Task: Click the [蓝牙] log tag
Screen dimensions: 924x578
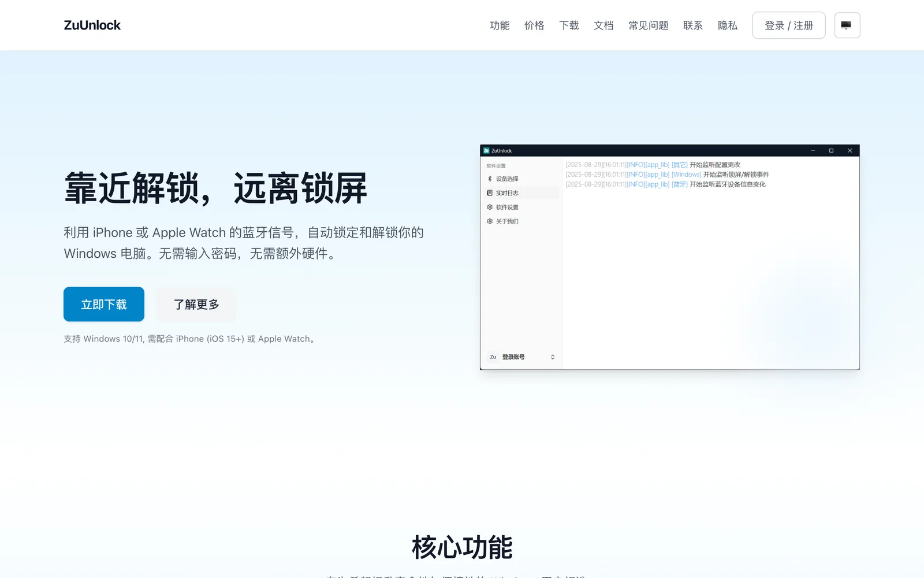Action: 680,184
